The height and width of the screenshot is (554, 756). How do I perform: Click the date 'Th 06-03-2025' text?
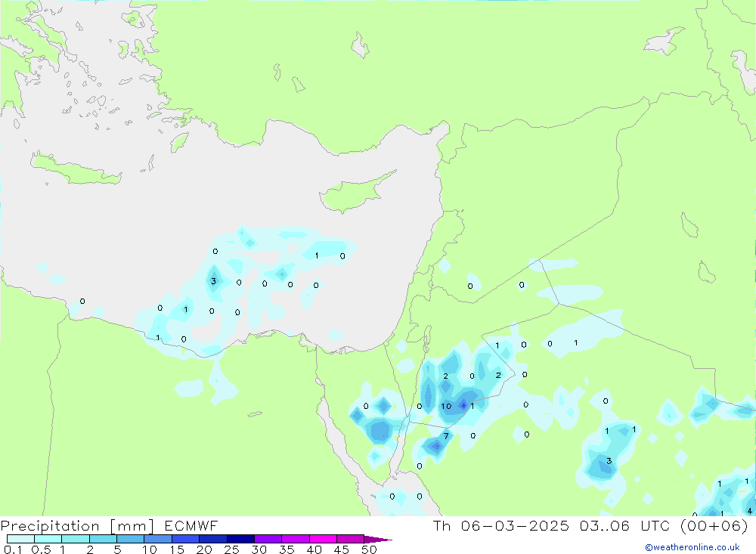coord(501,525)
